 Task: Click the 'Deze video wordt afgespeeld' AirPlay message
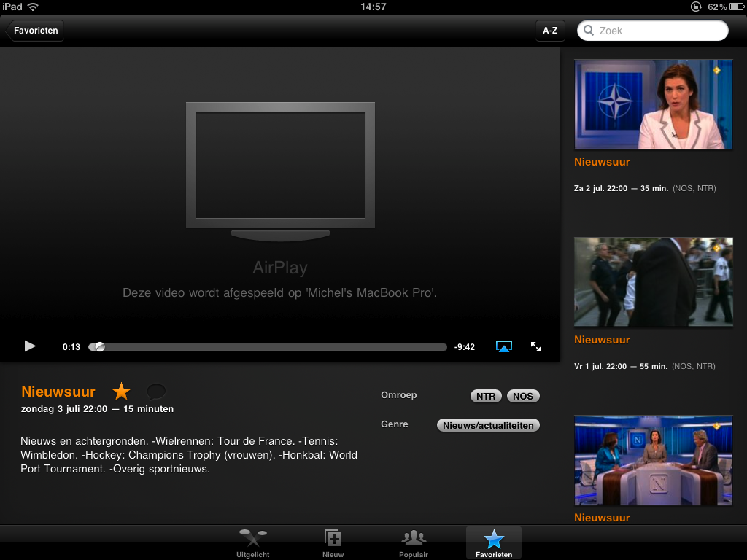tap(279, 293)
